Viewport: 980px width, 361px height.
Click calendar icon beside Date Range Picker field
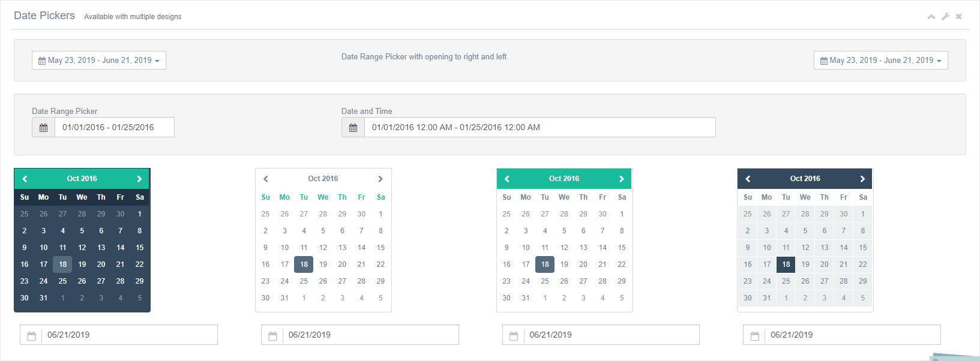pyautogui.click(x=43, y=127)
